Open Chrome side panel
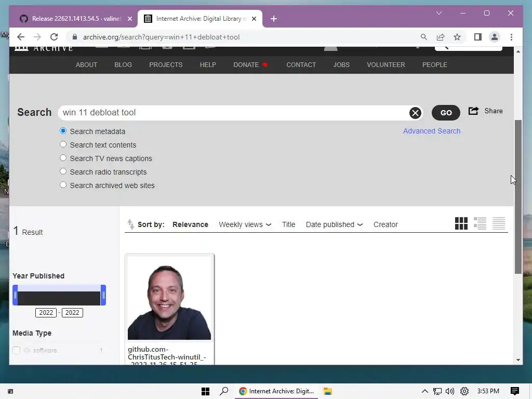 click(x=478, y=37)
